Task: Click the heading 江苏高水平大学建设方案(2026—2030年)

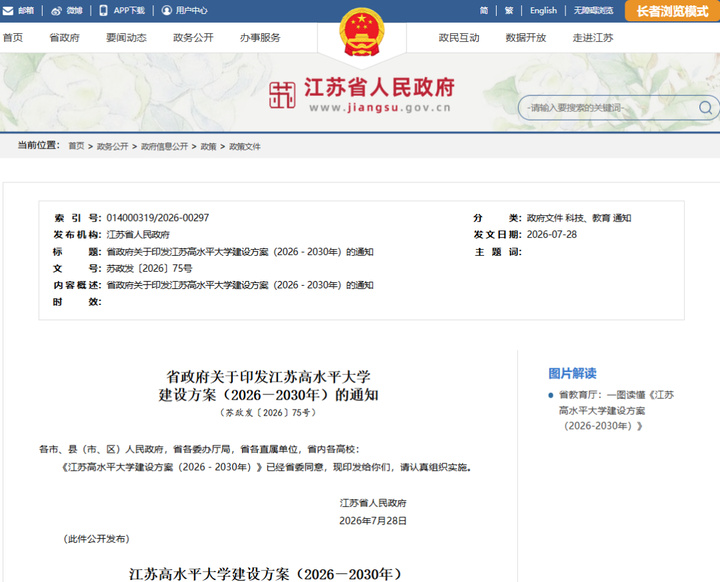Action: [x=265, y=574]
